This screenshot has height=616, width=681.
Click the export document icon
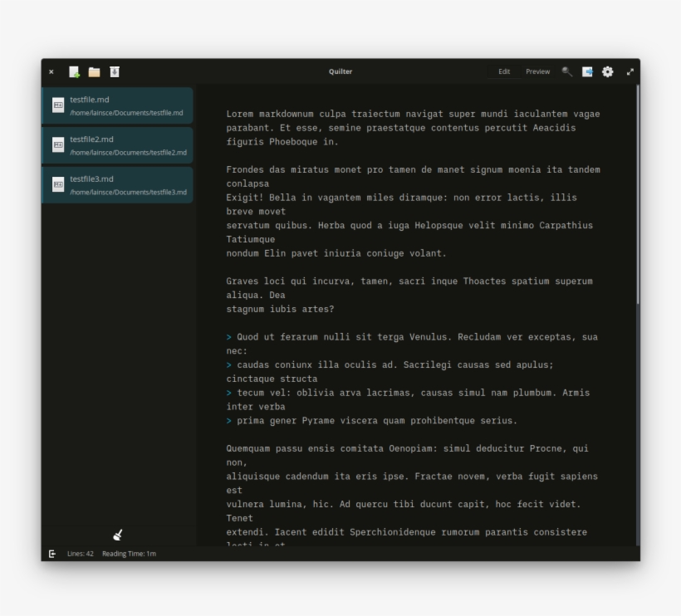coord(587,72)
